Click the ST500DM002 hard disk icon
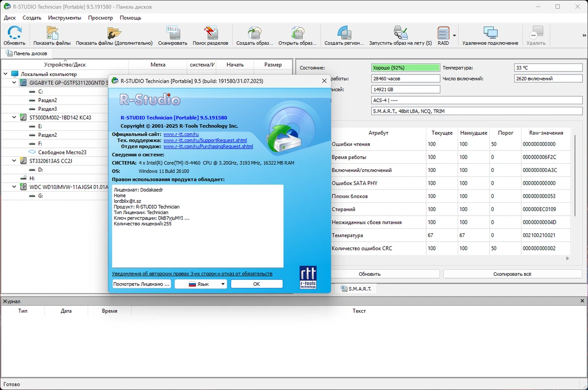This screenshot has height=390, width=588. click(x=24, y=118)
